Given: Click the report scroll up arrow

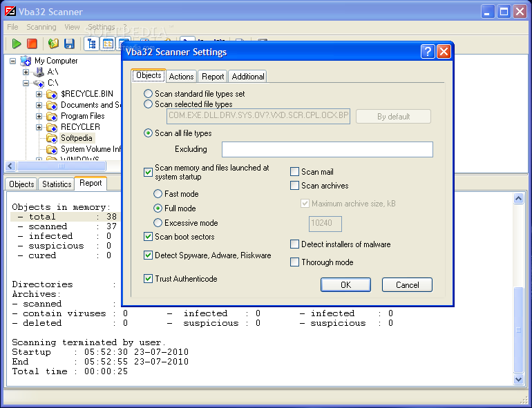Looking at the screenshot, I should (518, 198).
